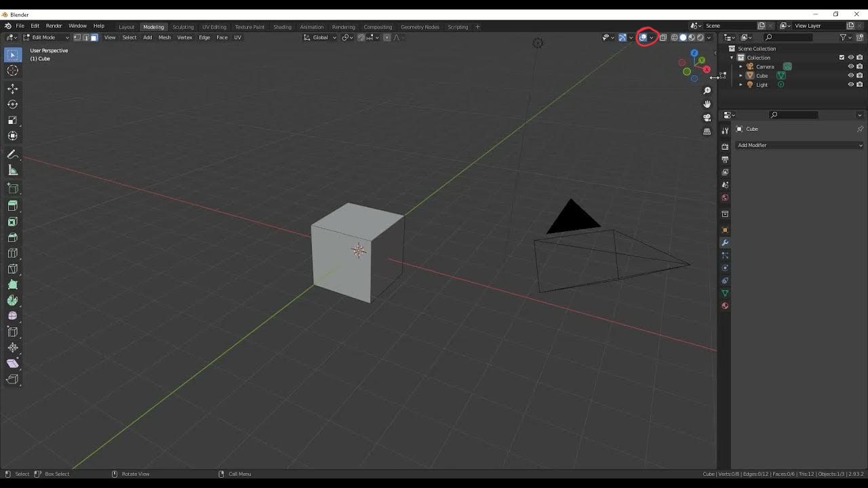Expand the Cube item in outliner
868x488 pixels.
(741, 76)
